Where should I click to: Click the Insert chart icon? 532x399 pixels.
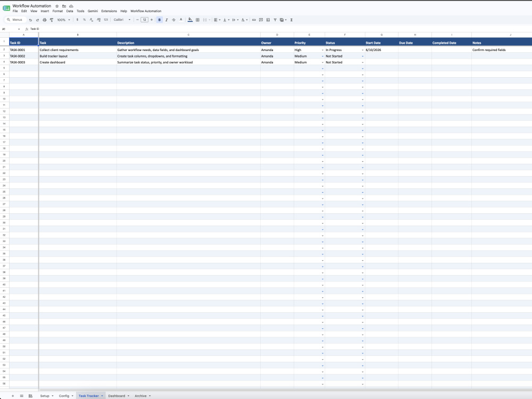tap(268, 20)
